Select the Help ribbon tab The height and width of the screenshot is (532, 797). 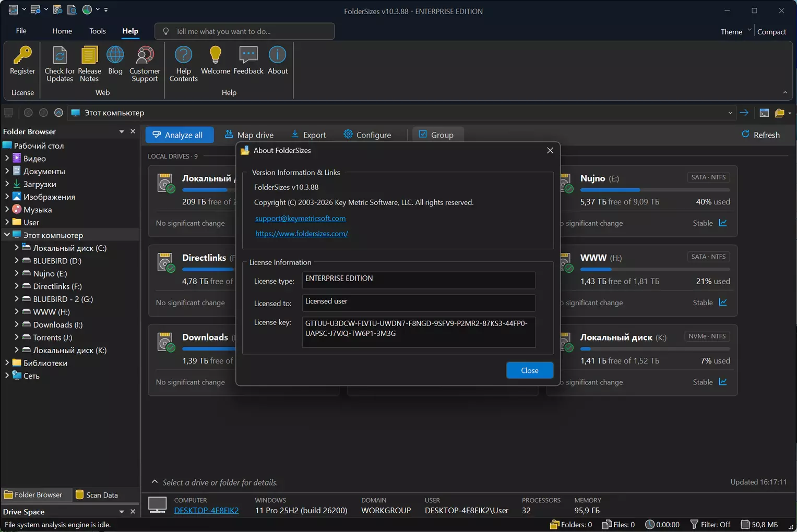coord(130,31)
